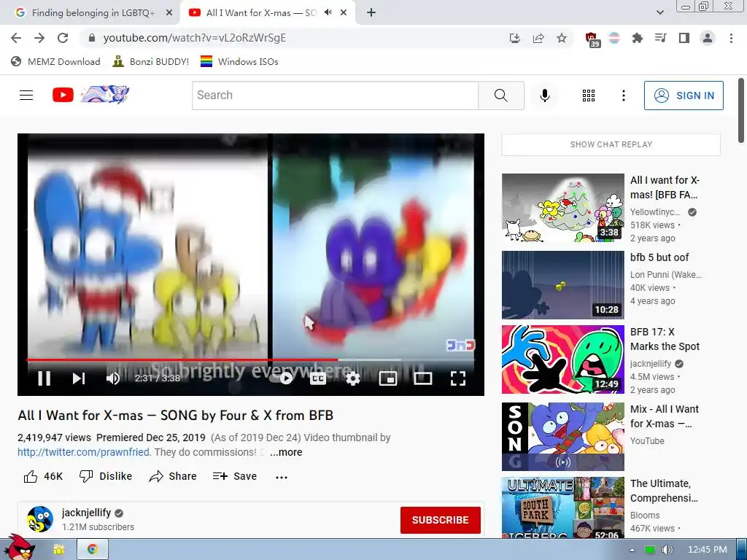This screenshot has height=560, width=747.
Task: Close the 'Finding belonging in LGBTQ+' tab
Action: click(x=169, y=13)
